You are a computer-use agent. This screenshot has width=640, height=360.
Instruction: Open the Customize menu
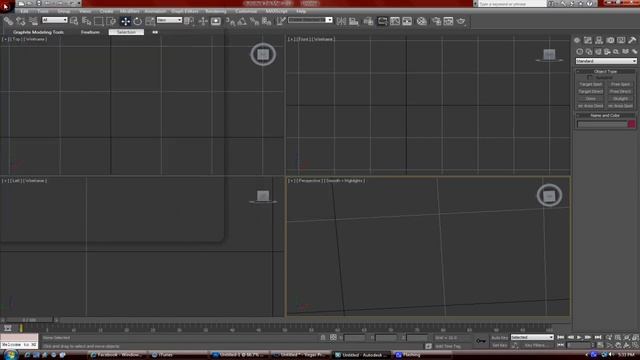click(x=246, y=11)
